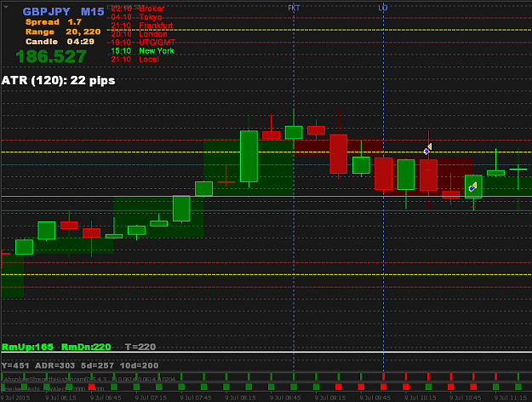Select the FKT session line label

[294, 8]
